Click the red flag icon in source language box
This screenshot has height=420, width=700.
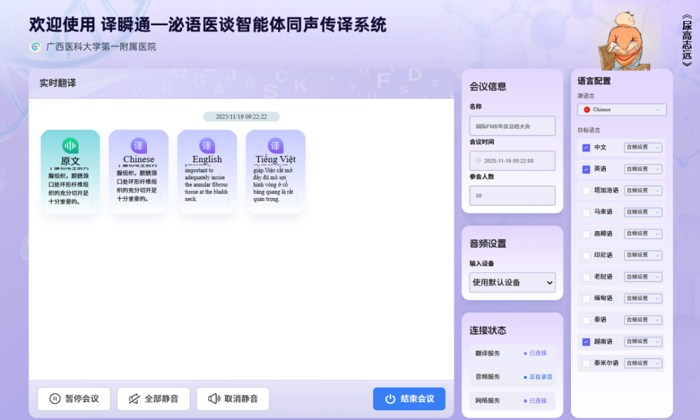[x=587, y=109]
